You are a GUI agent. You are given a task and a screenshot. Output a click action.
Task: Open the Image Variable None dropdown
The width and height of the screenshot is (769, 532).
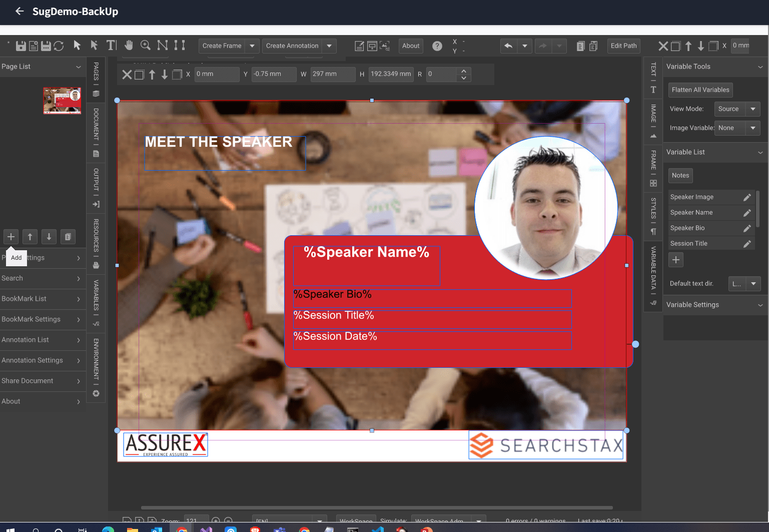737,128
